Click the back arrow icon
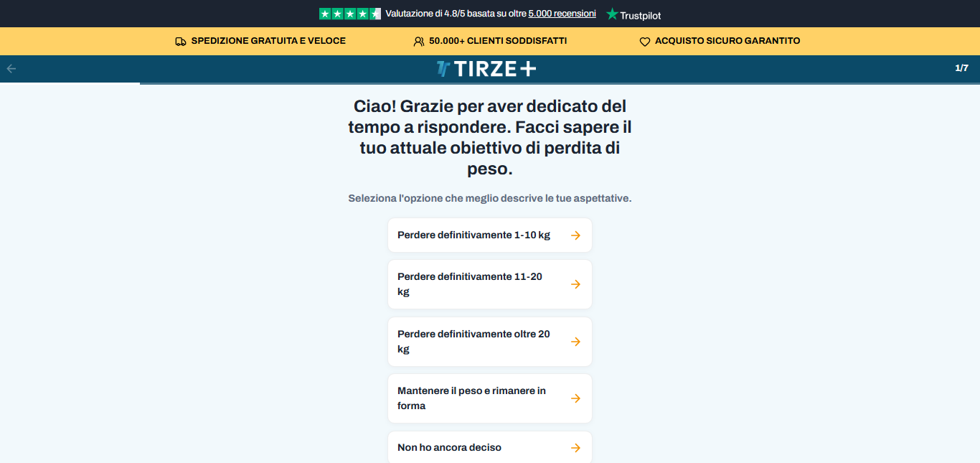Image resolution: width=980 pixels, height=463 pixels. (x=11, y=69)
